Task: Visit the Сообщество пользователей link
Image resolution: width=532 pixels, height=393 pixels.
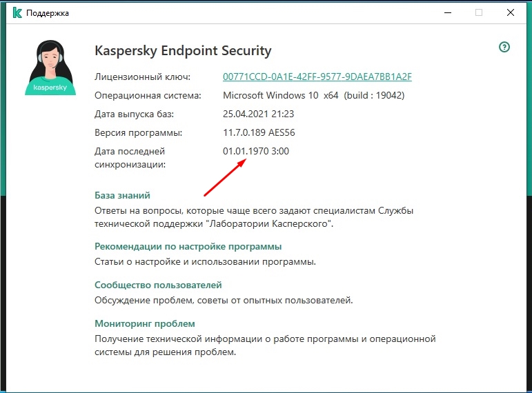Action: pos(158,285)
